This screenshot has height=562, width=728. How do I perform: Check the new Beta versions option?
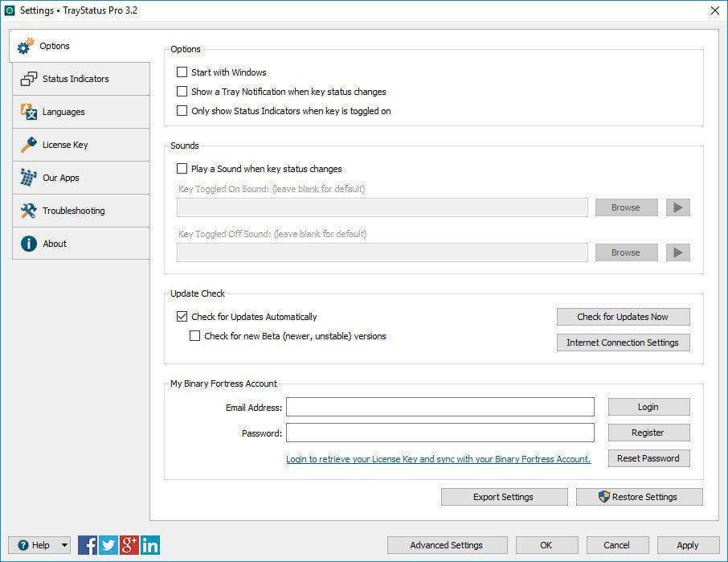[193, 336]
